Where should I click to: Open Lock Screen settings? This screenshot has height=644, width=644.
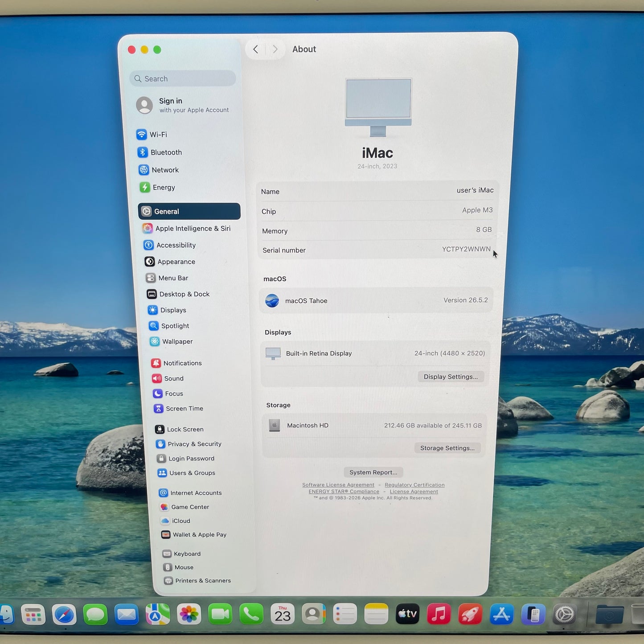pyautogui.click(x=179, y=429)
